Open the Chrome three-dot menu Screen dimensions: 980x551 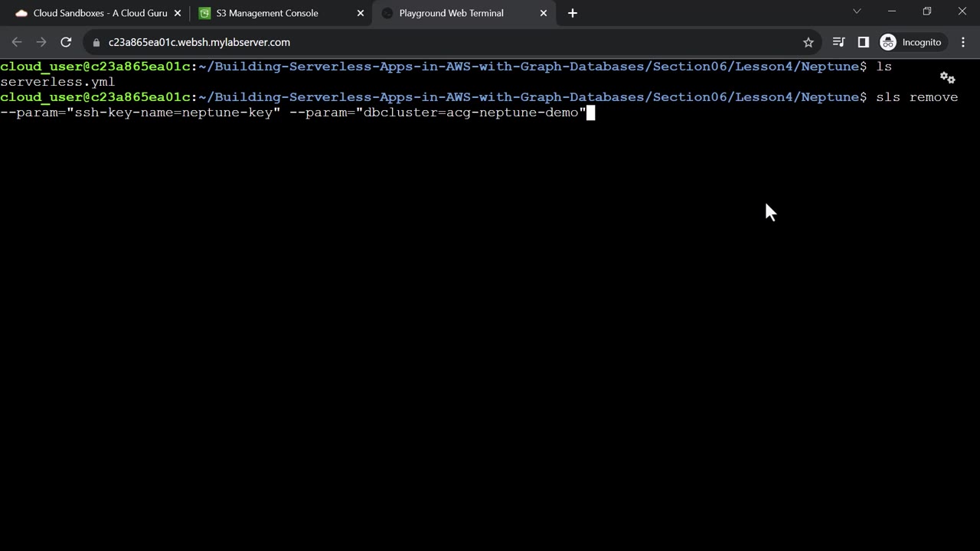tap(963, 42)
